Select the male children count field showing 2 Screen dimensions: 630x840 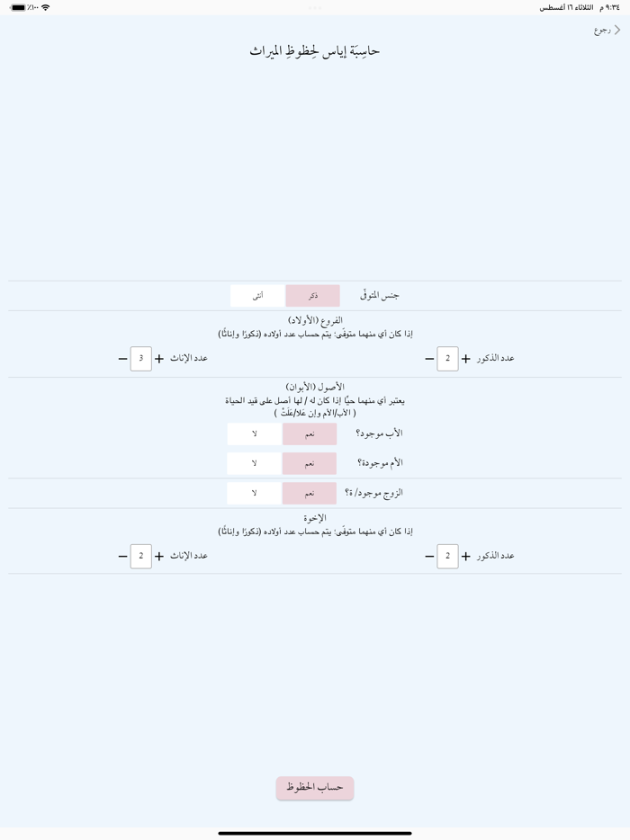447,358
